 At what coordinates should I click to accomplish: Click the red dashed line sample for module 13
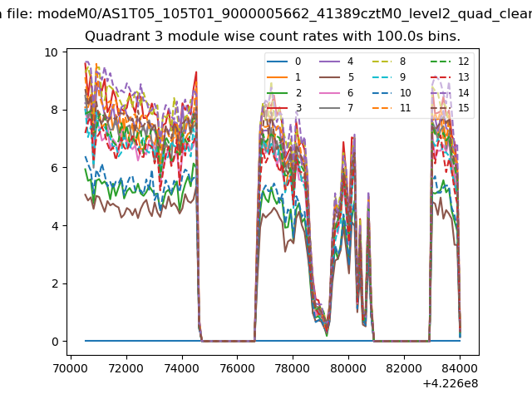[441, 77]
